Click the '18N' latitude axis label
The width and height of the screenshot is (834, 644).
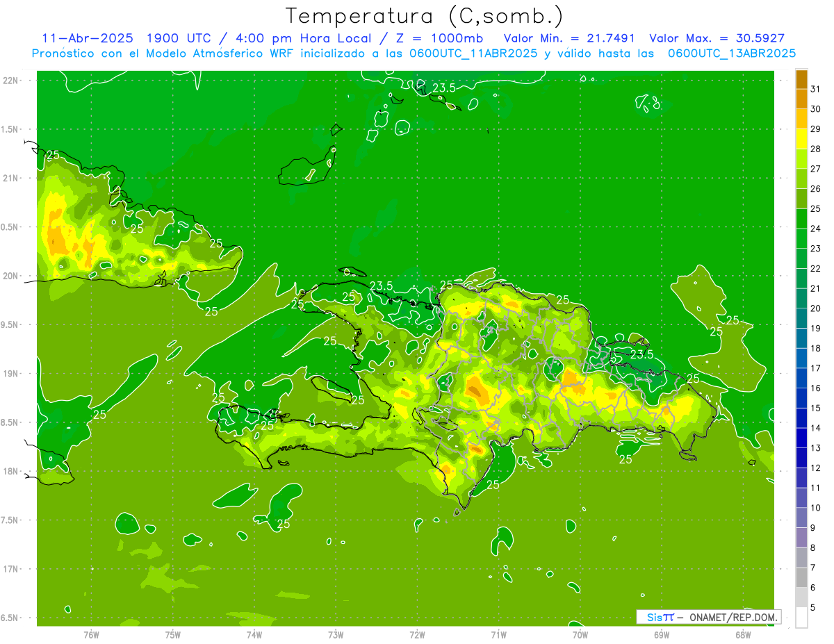[x=10, y=471]
